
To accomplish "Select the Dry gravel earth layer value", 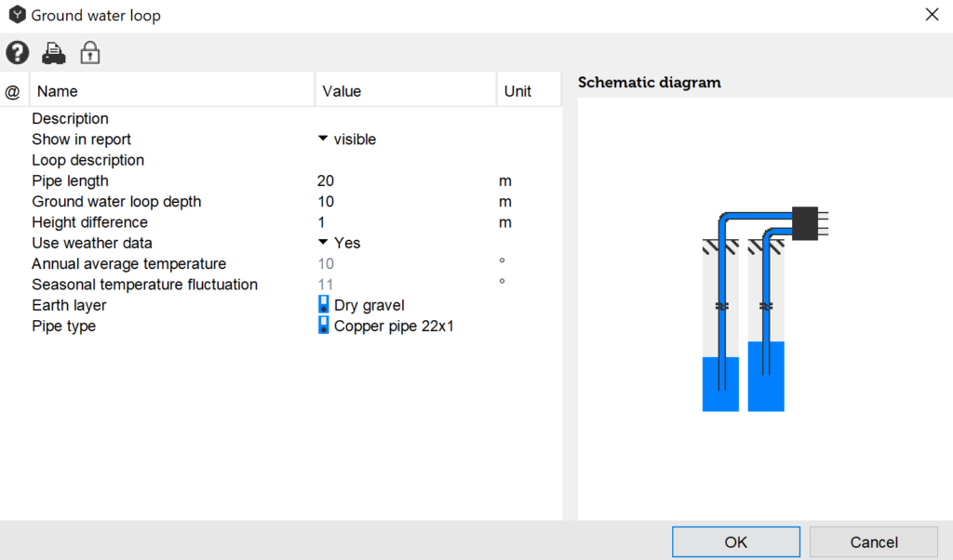I will point(369,305).
